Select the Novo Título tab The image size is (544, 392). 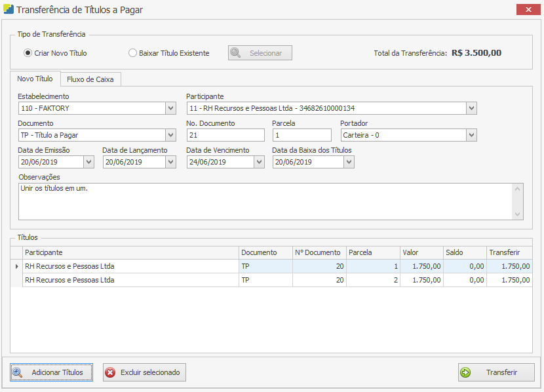pyautogui.click(x=35, y=79)
